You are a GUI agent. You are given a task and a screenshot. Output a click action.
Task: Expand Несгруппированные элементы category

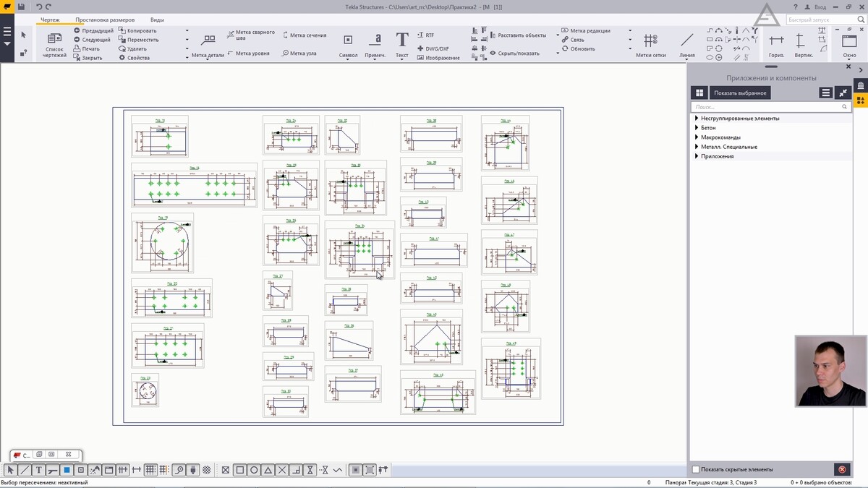tap(697, 119)
